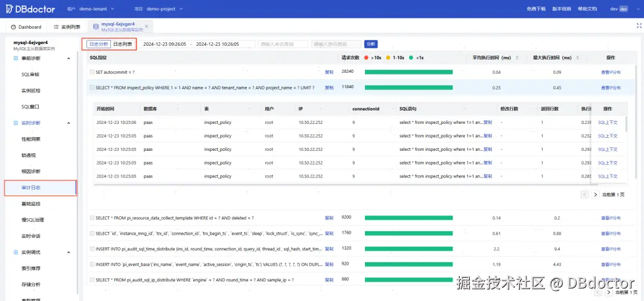Click the 免费下载 link
Image resolution: width=644 pixels, height=301 pixels.
point(536,8)
